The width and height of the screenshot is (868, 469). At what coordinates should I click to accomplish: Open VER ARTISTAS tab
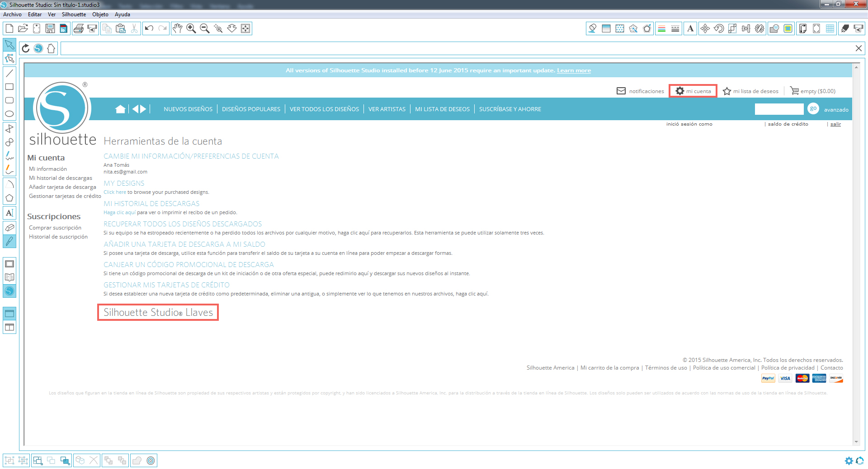click(x=387, y=109)
